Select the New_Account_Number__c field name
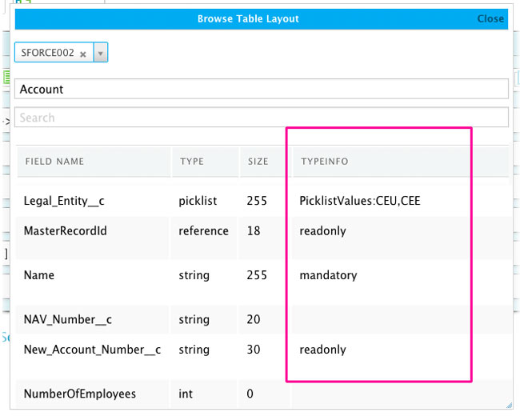 click(92, 350)
